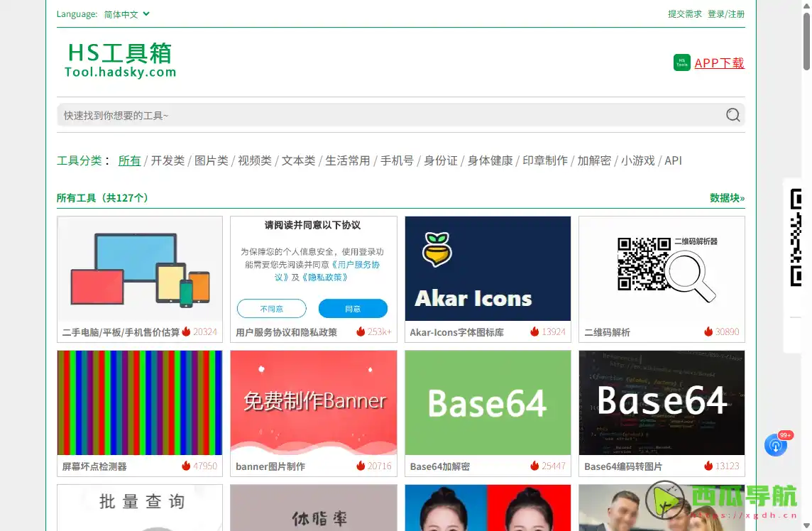
Task: Click the banner图片制作 title
Action: coord(270,466)
